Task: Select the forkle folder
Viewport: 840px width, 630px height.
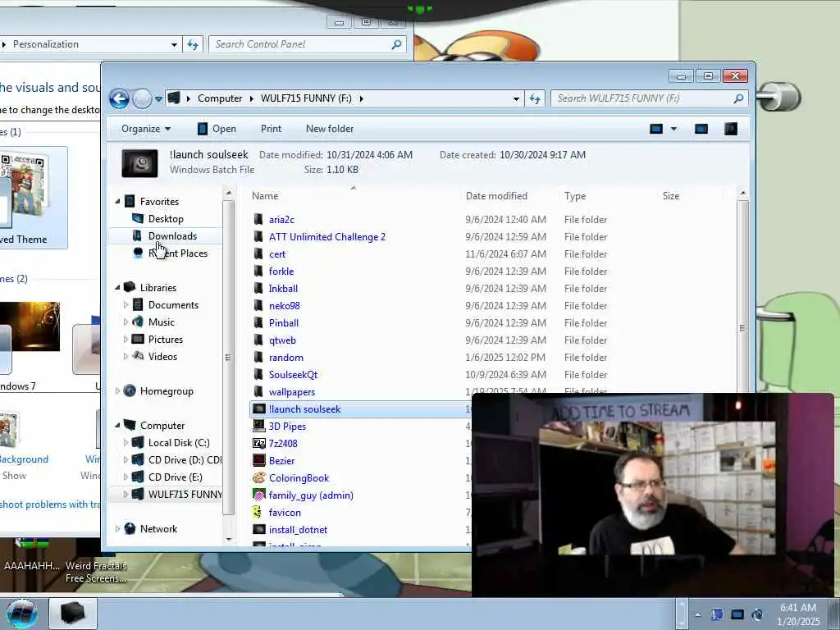Action: click(281, 271)
